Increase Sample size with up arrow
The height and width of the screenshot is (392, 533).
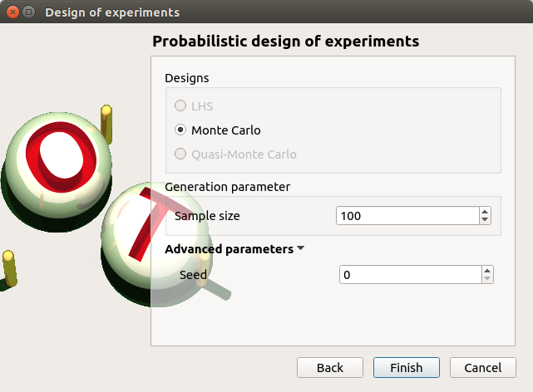486,212
